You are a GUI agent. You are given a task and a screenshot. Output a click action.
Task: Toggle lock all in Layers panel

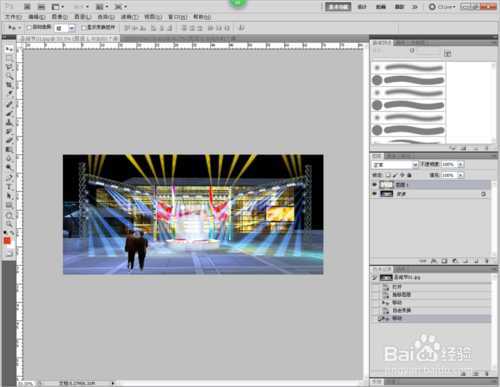[x=409, y=175]
